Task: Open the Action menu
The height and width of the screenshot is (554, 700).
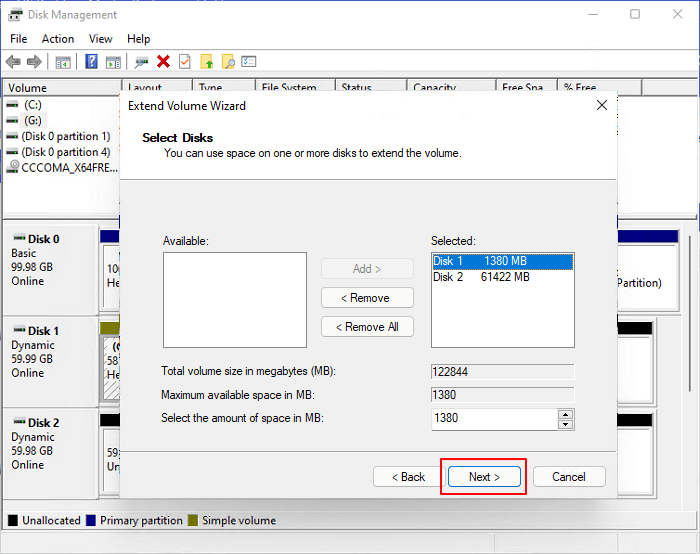Action: pos(57,39)
